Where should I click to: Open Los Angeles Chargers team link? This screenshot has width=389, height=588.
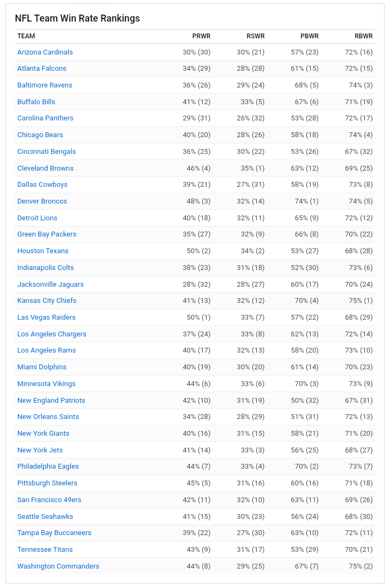click(x=52, y=334)
